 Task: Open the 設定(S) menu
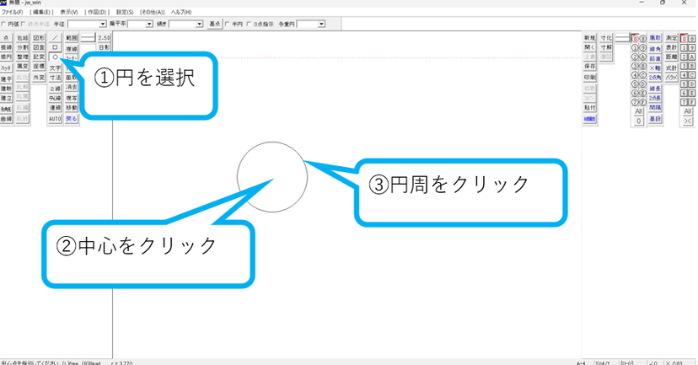[125, 12]
